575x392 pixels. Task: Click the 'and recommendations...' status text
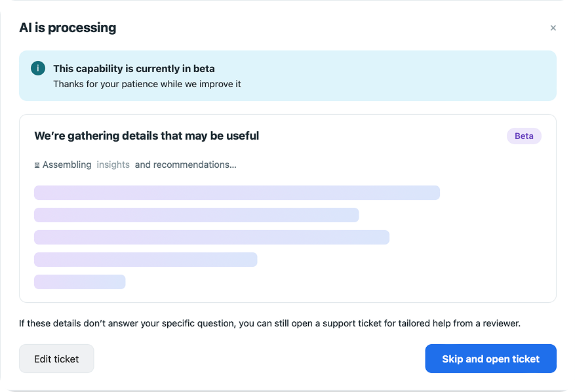[186, 165]
